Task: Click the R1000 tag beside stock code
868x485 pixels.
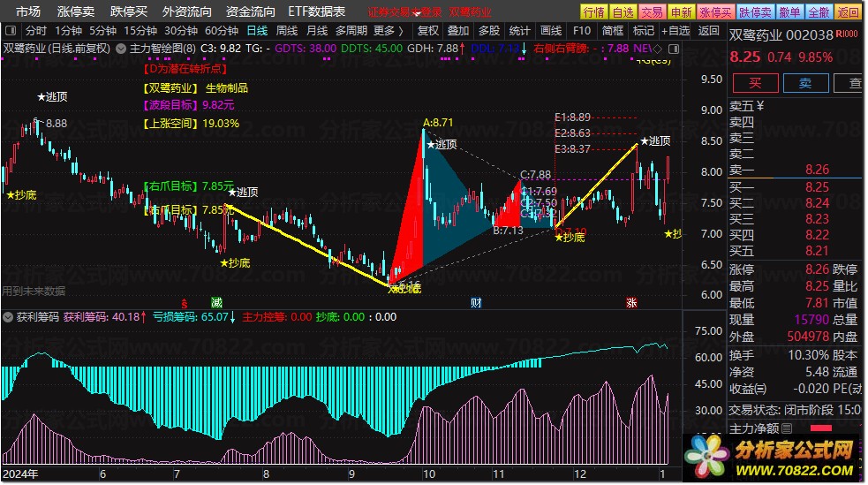Action: [847, 34]
